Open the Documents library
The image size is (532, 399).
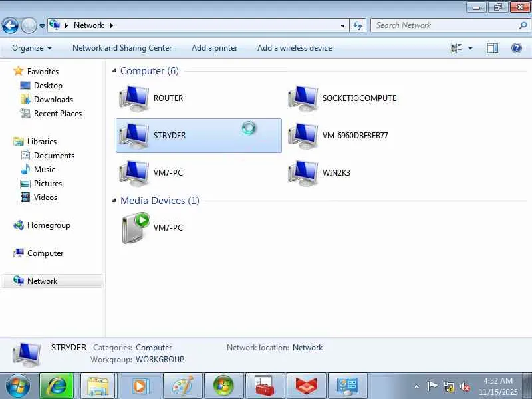click(54, 156)
